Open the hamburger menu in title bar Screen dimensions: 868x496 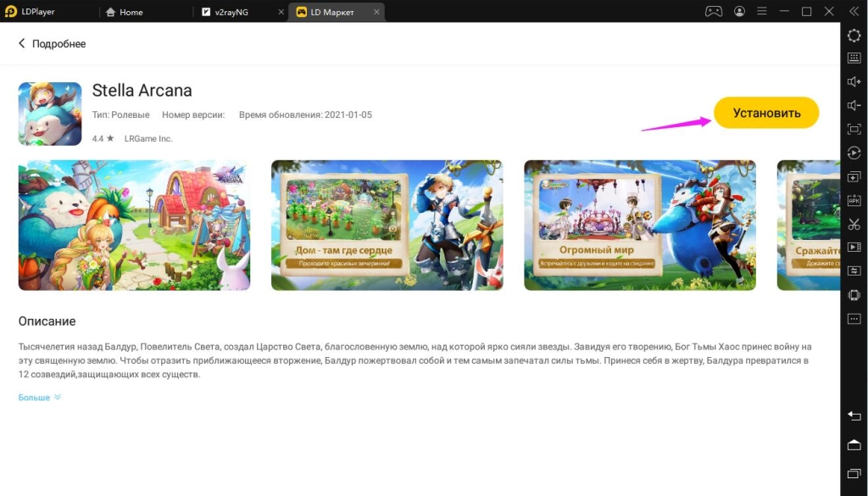[763, 11]
